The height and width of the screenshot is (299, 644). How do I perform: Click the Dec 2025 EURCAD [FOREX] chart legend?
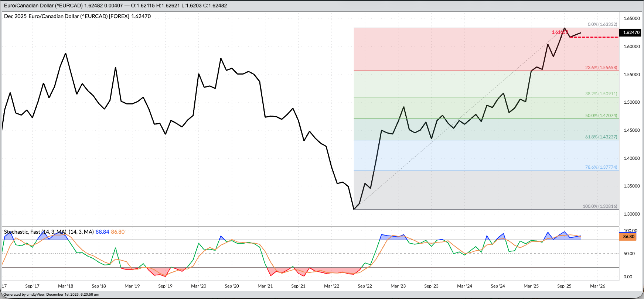click(77, 16)
